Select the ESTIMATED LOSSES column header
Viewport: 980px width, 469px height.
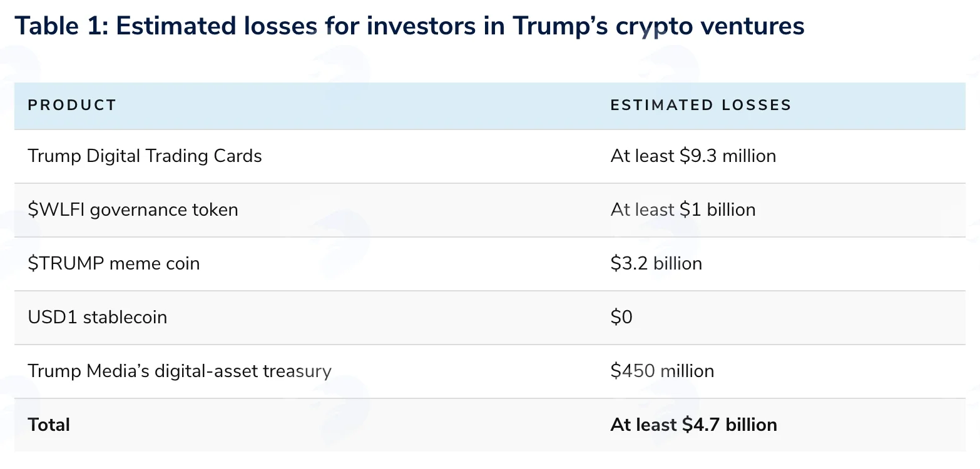click(701, 105)
